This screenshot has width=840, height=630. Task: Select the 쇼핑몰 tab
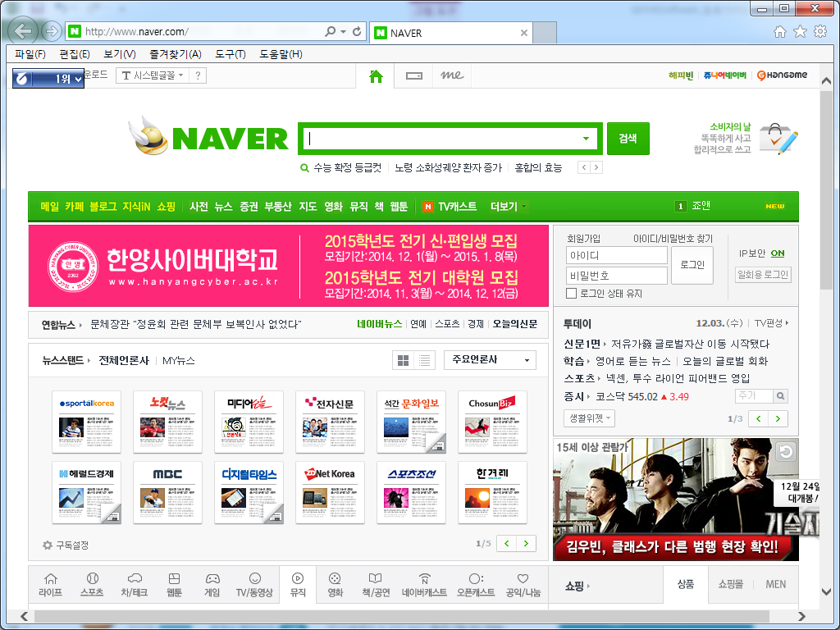731,584
